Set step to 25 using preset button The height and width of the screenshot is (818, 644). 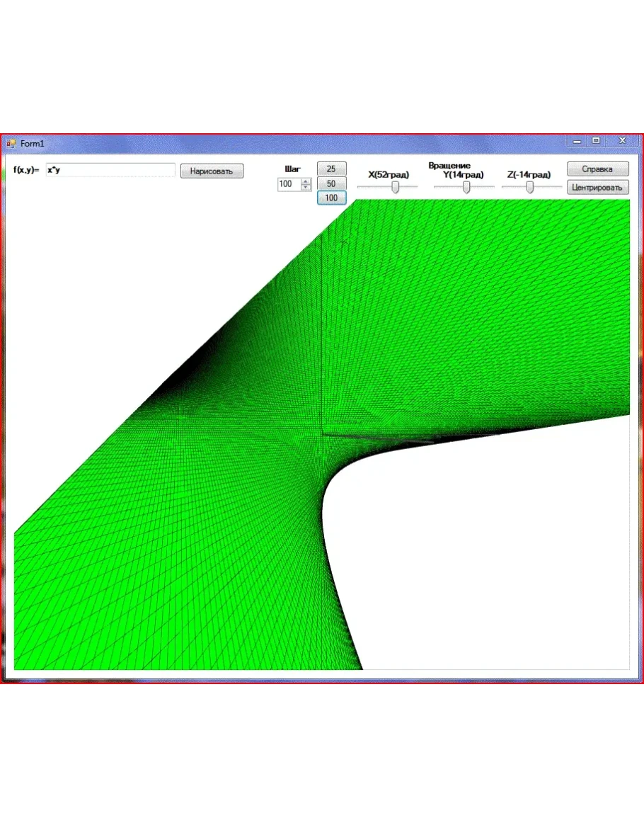(x=331, y=169)
